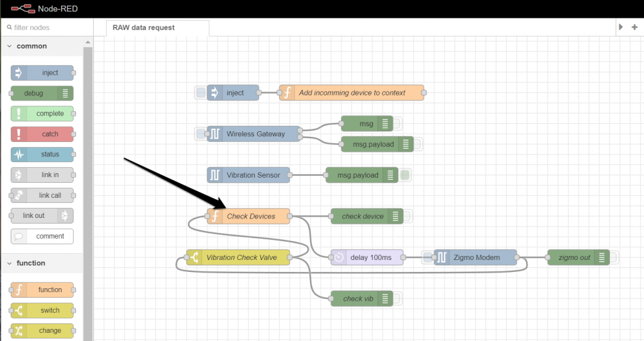644x341 pixels.
Task: Select the status node in the palette
Action: pos(42,154)
